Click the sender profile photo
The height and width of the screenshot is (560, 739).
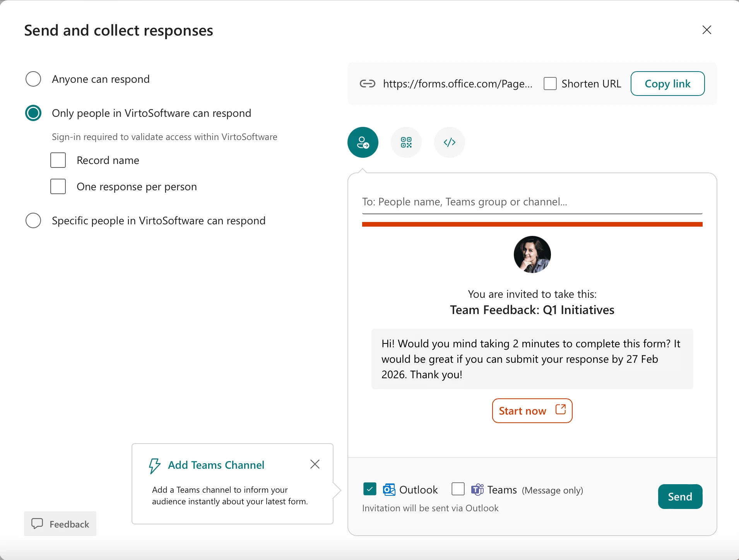click(532, 254)
